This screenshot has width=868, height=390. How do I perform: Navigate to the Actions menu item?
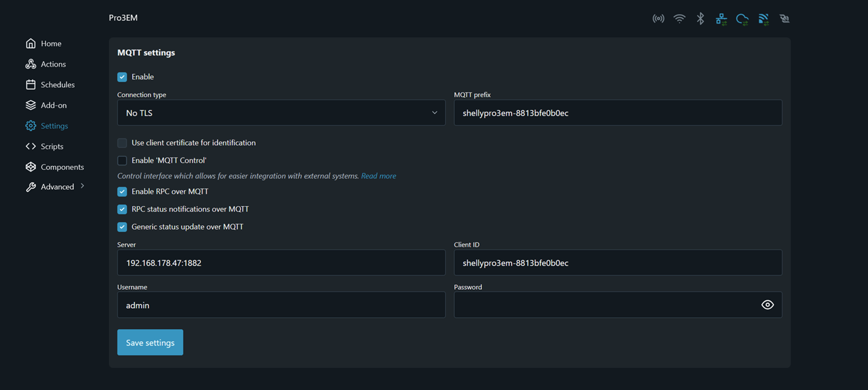pyautogui.click(x=53, y=64)
